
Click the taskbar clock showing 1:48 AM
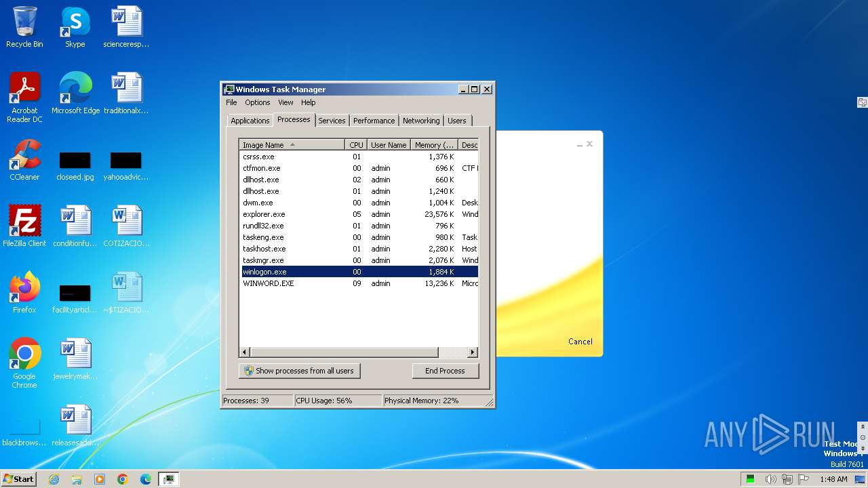point(833,479)
